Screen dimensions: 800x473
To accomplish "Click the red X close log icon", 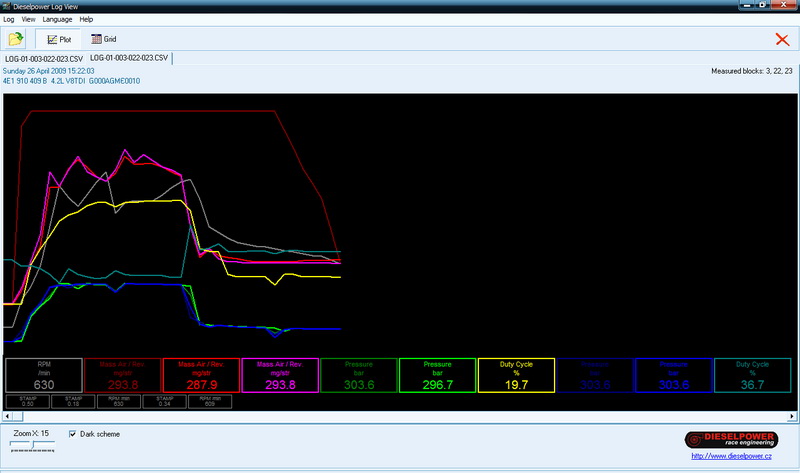I will point(782,40).
